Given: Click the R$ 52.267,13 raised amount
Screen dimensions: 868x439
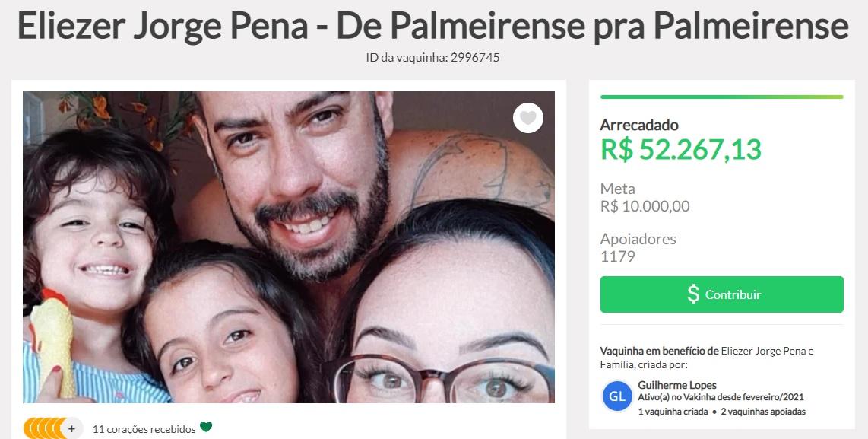Looking at the screenshot, I should click(681, 149).
